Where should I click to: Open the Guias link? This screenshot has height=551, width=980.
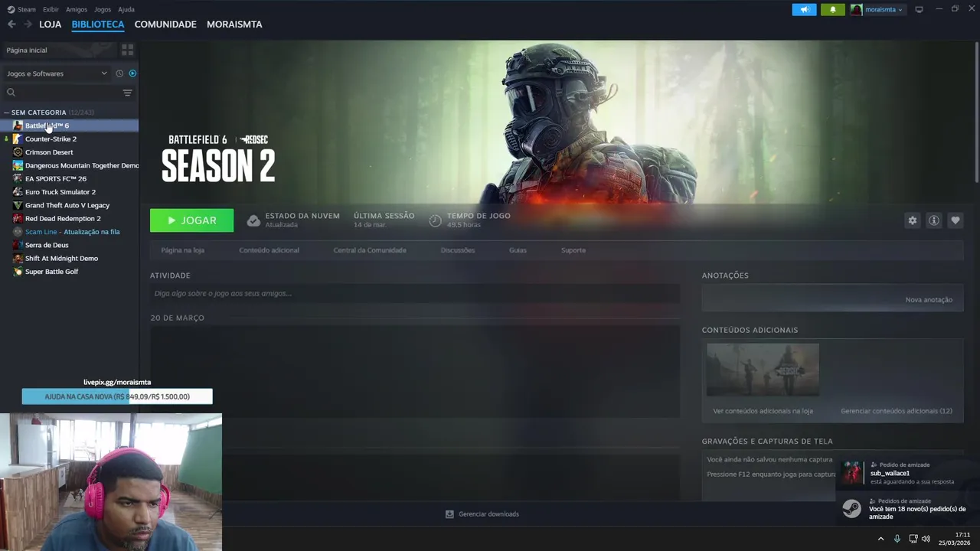(518, 250)
